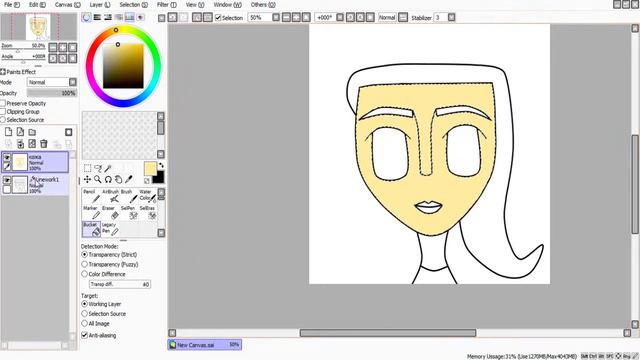
Task: Choose the lasso selection tool
Action: [98, 168]
